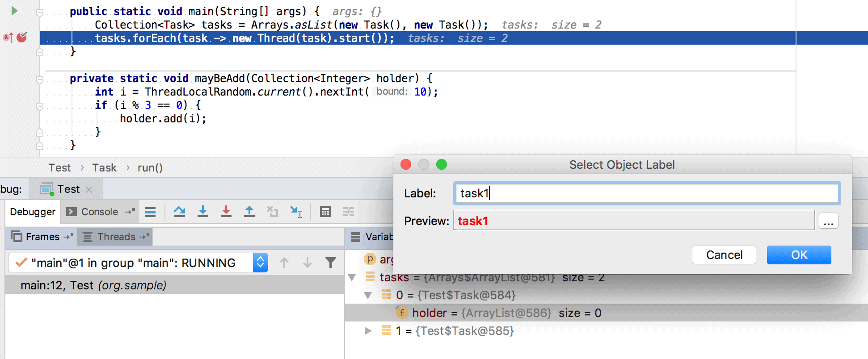868x359 pixels.
Task: Collapse the tasks variable node
Action: coord(352,277)
